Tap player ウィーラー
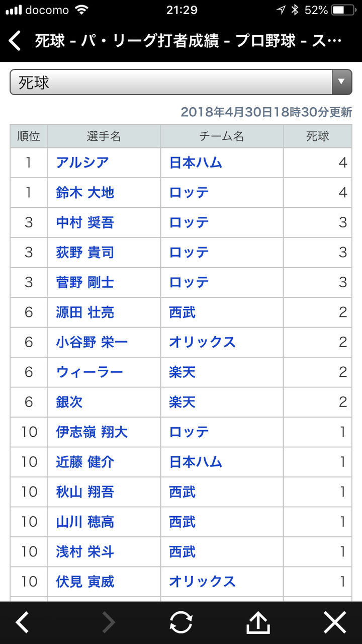Viewport: 362px width, 644px height. [89, 372]
